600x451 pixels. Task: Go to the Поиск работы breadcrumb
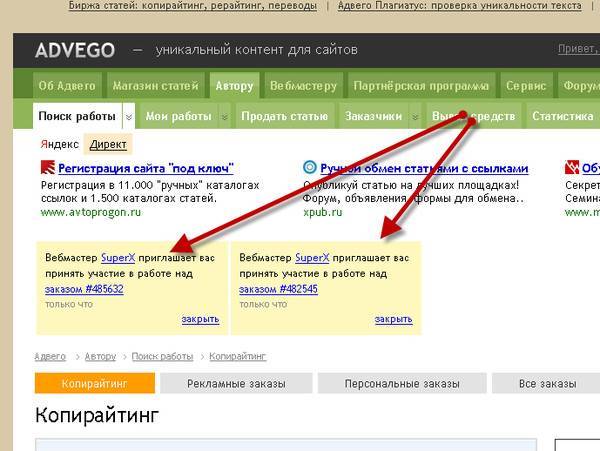point(162,357)
